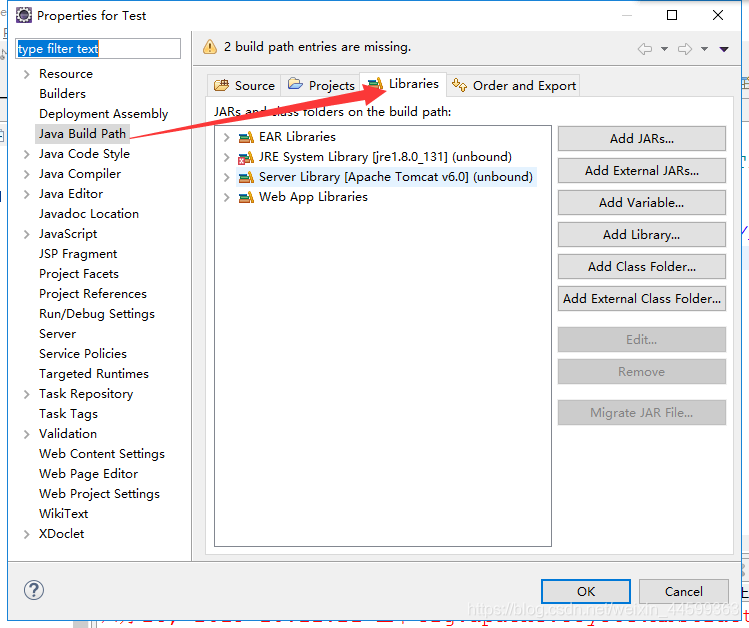The image size is (749, 628).
Task: Expand the Resource category
Action: tap(27, 74)
